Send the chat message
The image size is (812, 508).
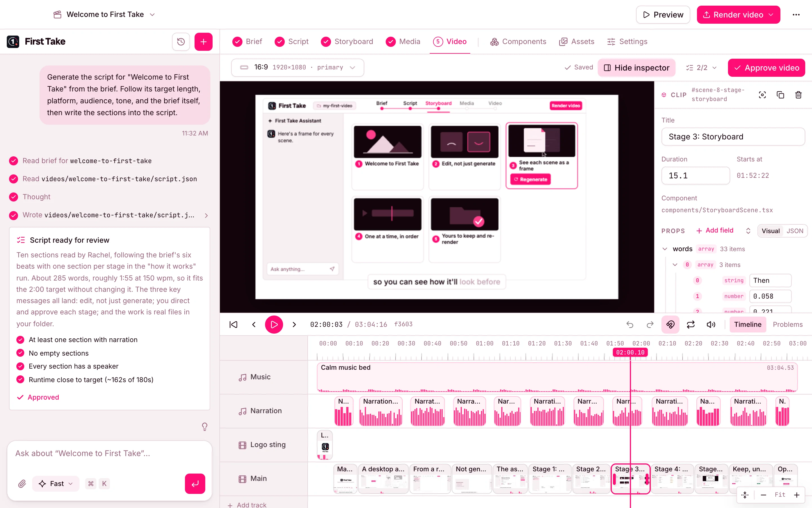[195, 483]
